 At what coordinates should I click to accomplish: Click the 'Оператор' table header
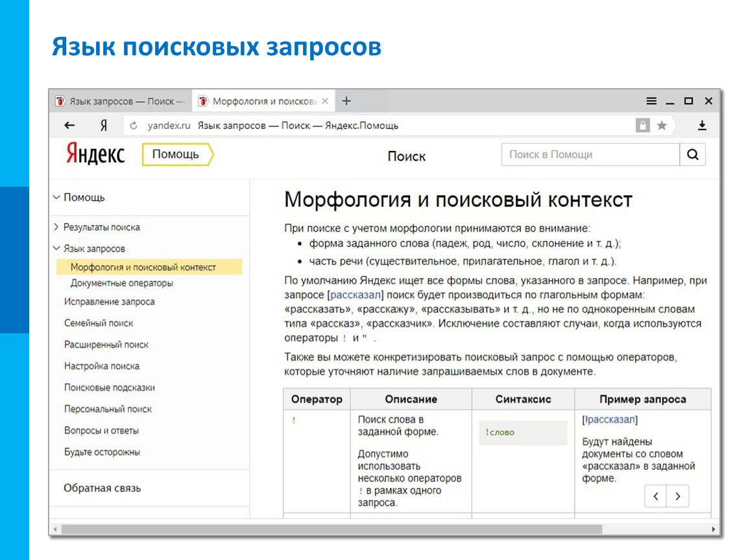click(x=317, y=399)
